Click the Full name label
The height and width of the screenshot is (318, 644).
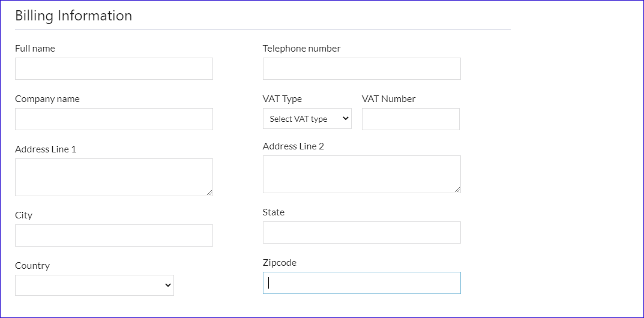[35, 49]
